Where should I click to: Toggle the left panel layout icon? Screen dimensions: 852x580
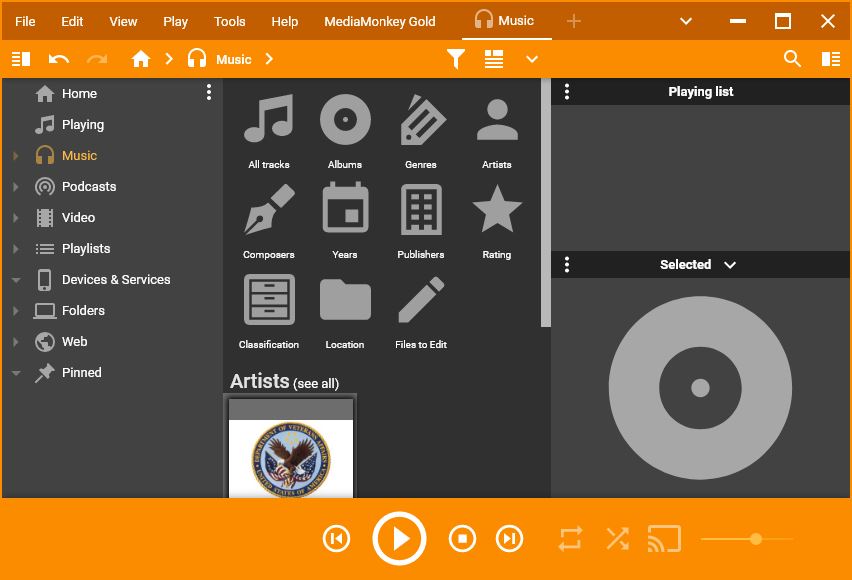(21, 59)
